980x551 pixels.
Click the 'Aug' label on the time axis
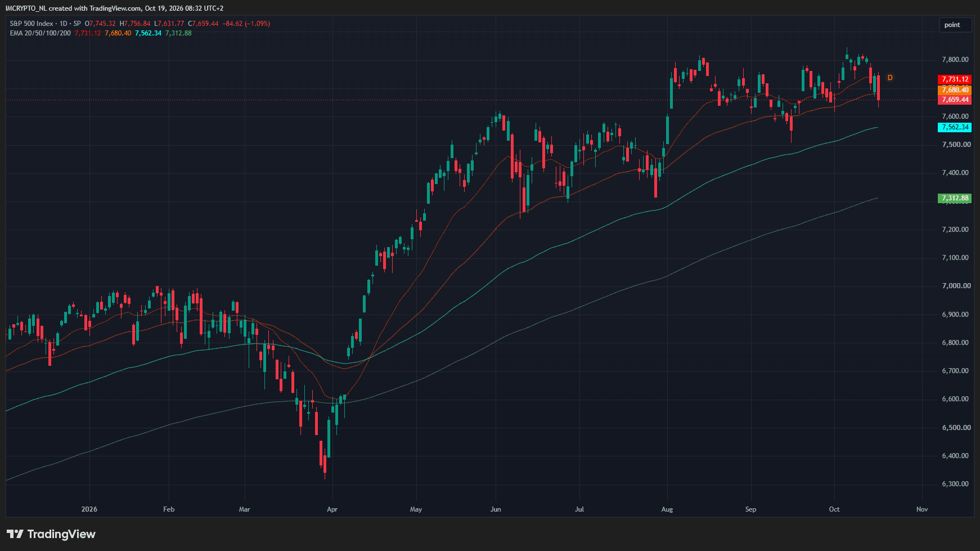(667, 509)
